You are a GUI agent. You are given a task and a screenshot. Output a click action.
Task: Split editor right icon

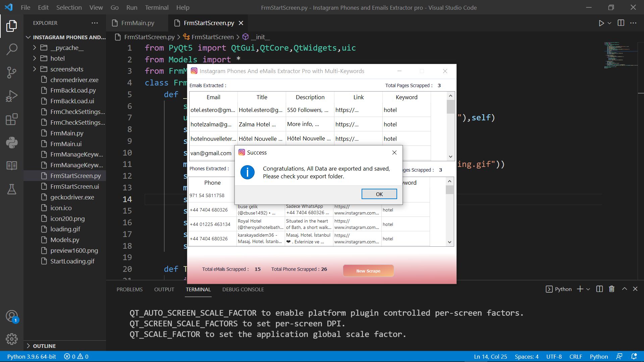click(621, 23)
